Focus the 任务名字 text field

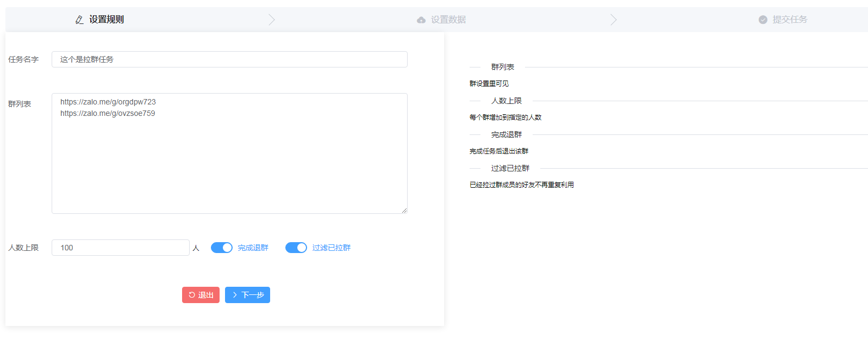pos(229,59)
